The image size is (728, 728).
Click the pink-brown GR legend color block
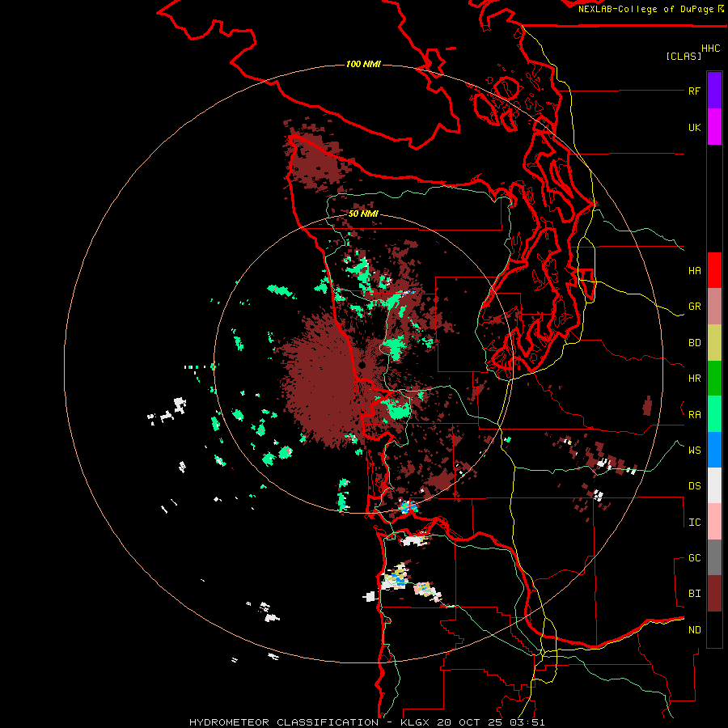[x=714, y=306]
